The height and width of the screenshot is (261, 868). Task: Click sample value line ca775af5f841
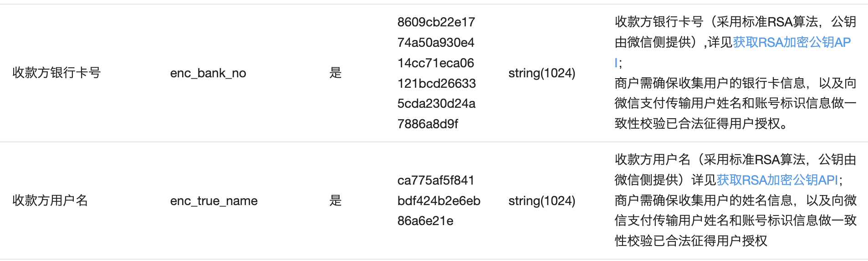point(436,181)
